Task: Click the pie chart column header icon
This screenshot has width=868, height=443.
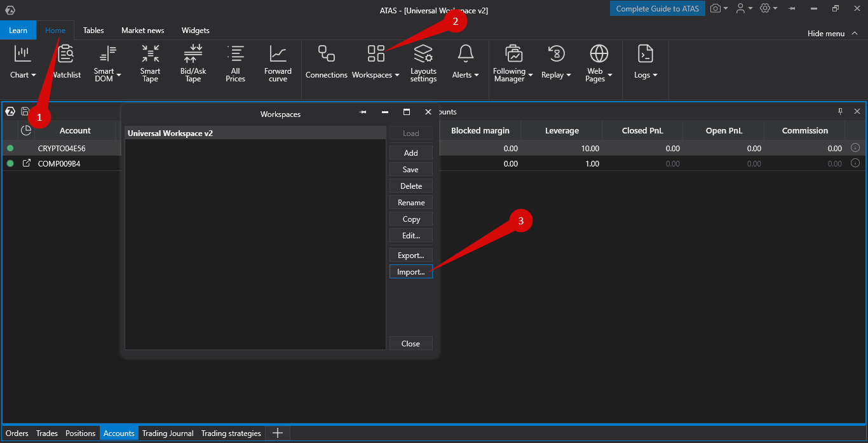Action: pyautogui.click(x=26, y=130)
